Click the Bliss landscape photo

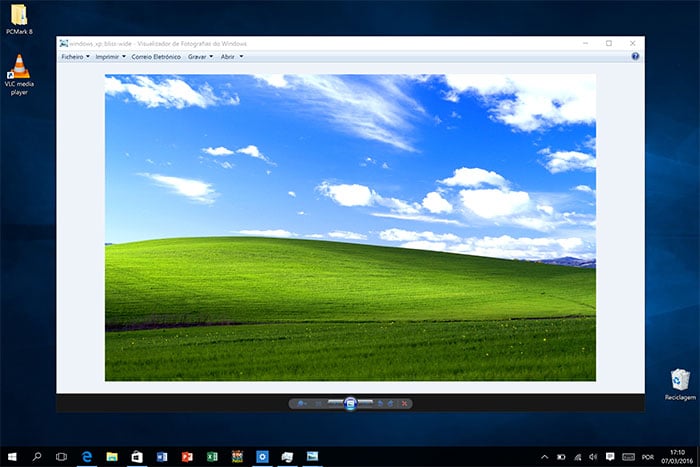click(x=350, y=227)
